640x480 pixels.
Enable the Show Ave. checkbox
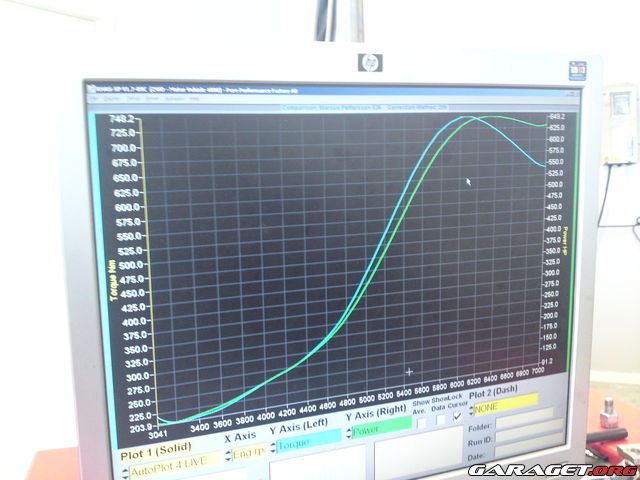[420, 422]
